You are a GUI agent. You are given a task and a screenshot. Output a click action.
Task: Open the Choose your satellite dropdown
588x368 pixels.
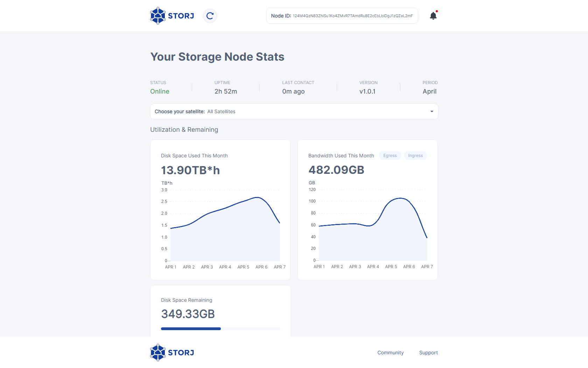point(294,111)
